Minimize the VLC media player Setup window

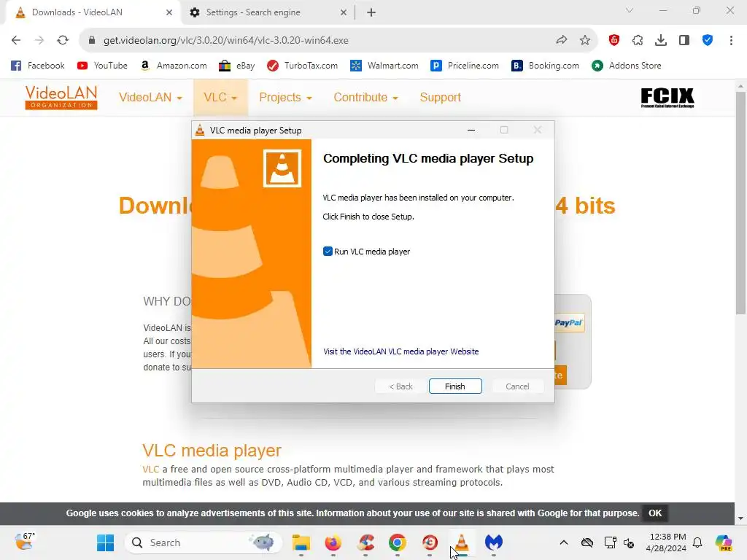(471, 130)
